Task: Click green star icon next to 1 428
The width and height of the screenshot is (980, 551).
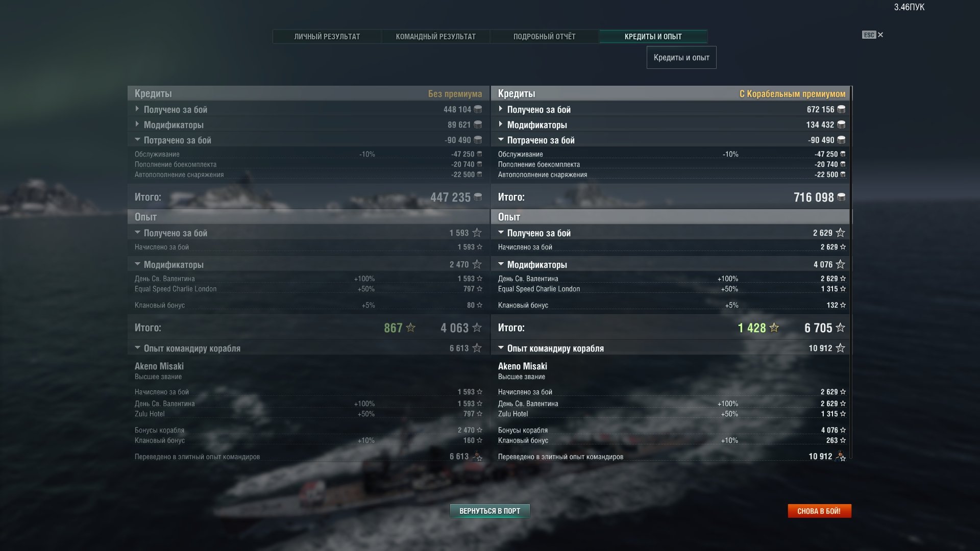Action: pos(774,328)
